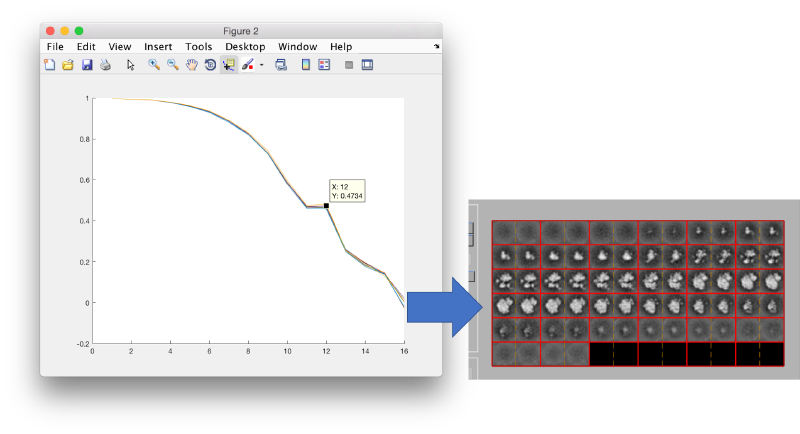The width and height of the screenshot is (800, 434).
Task: Click the Open File folder icon
Action: click(68, 65)
